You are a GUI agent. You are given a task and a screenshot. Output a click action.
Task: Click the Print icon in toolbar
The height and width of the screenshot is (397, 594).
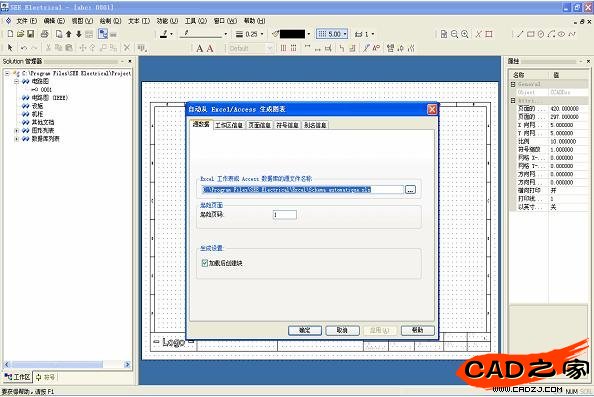[44, 34]
